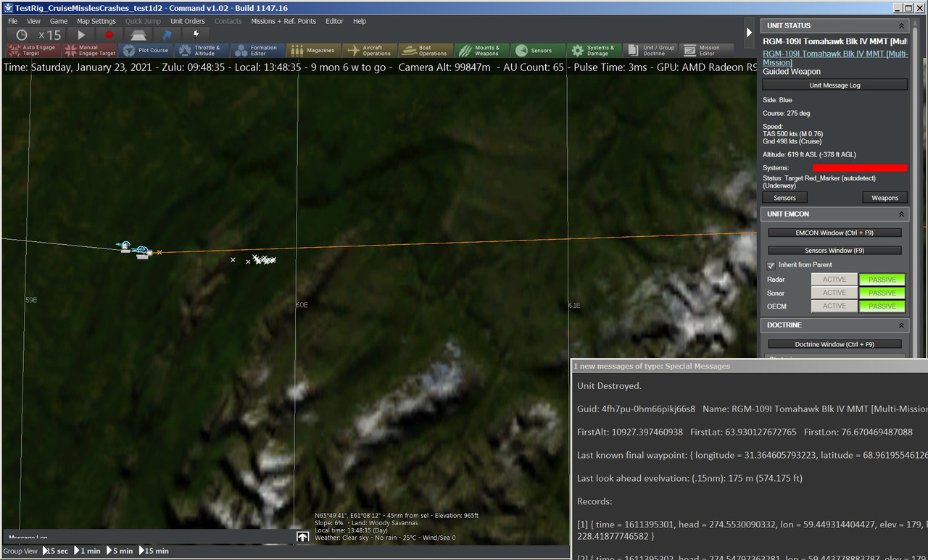Open Doctrine Window (Ctrl + F9)
The image size is (928, 560).
834,344
